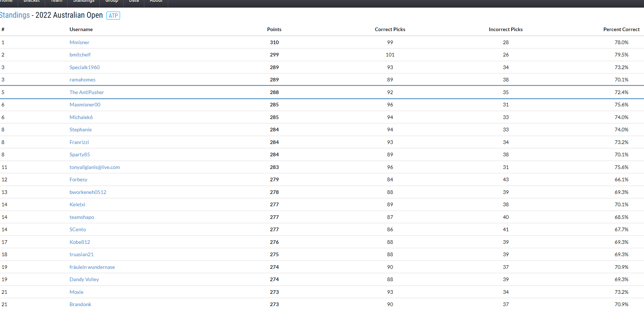The image size is (644, 309).
Task: Click the Percent Correct column header
Action: tap(621, 29)
